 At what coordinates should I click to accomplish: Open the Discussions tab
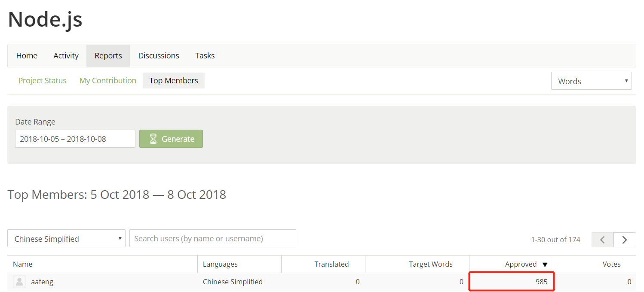[x=159, y=56]
